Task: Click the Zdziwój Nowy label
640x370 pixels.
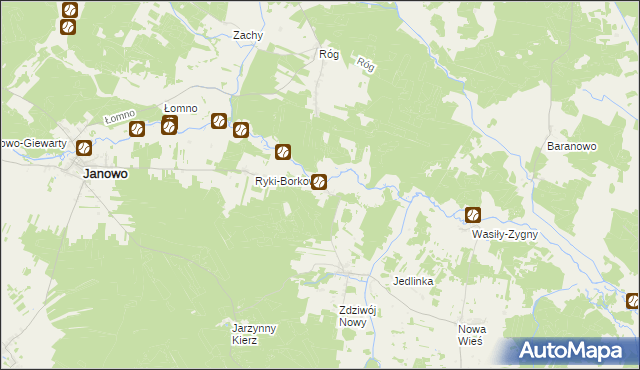Action: tap(357, 316)
